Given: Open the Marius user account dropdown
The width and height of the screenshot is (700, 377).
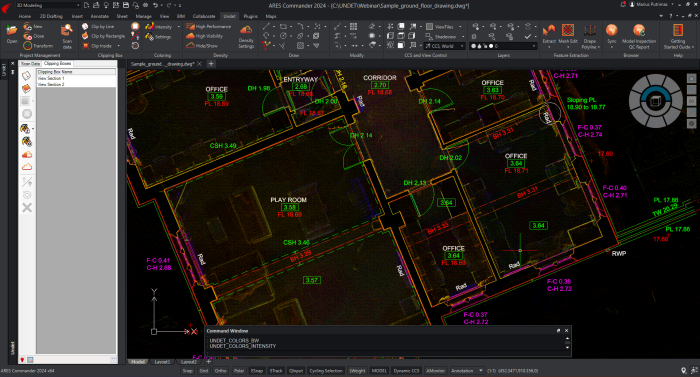Looking at the screenshot, I should click(x=652, y=4).
